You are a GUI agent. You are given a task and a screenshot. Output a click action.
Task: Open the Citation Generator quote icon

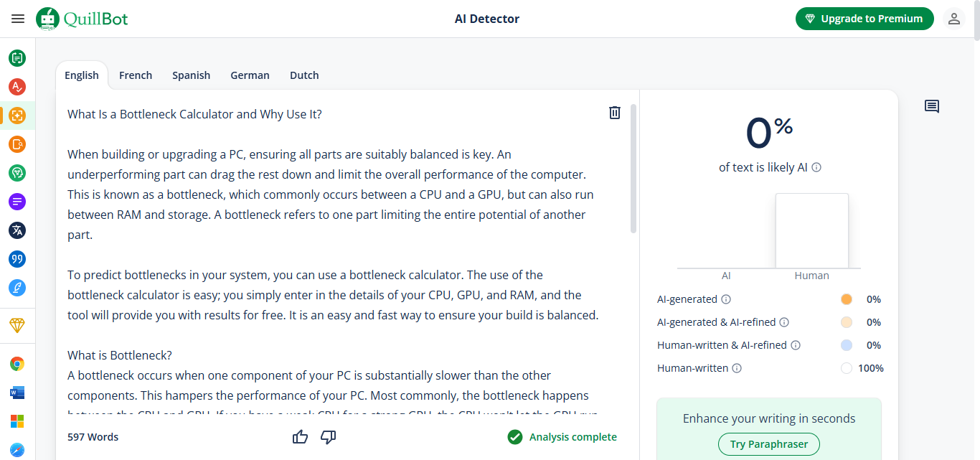pos(17,259)
